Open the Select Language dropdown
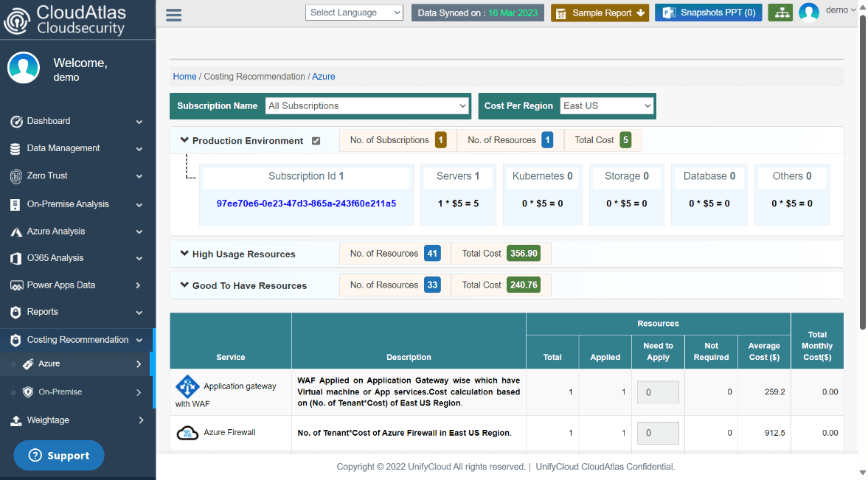 354,13
